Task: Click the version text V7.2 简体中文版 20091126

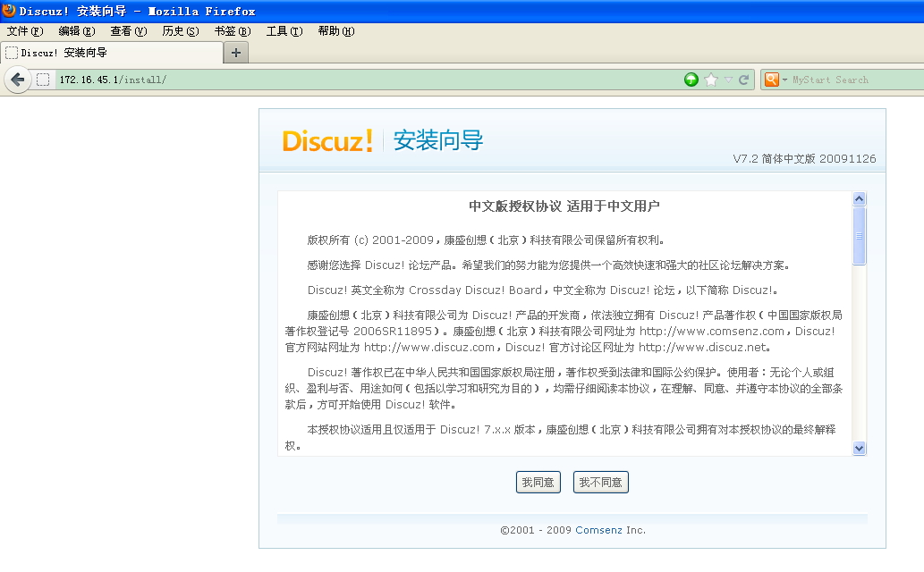Action: click(x=804, y=158)
